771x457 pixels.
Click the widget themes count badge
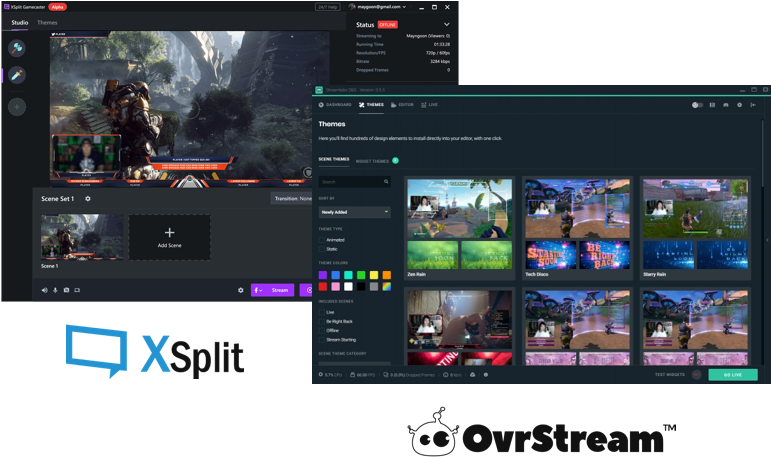coord(395,160)
